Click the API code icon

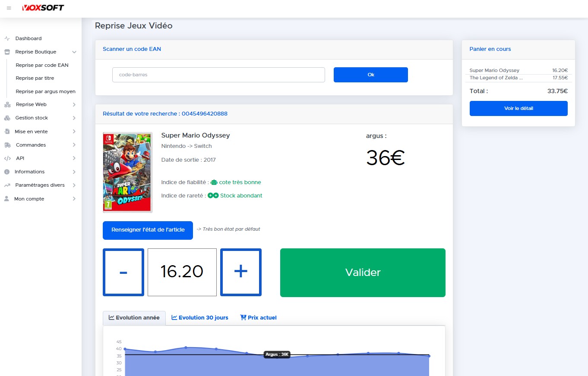7,158
